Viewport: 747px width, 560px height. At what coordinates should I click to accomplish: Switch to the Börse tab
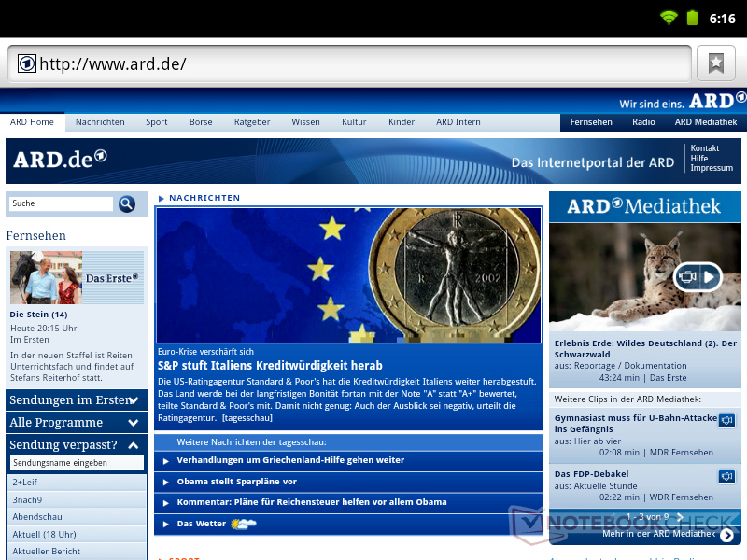click(x=201, y=122)
